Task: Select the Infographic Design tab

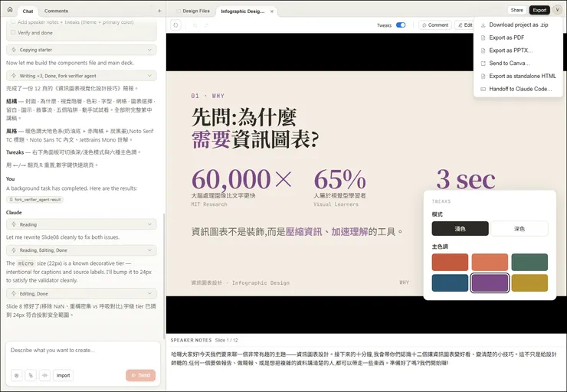Action: click(243, 11)
